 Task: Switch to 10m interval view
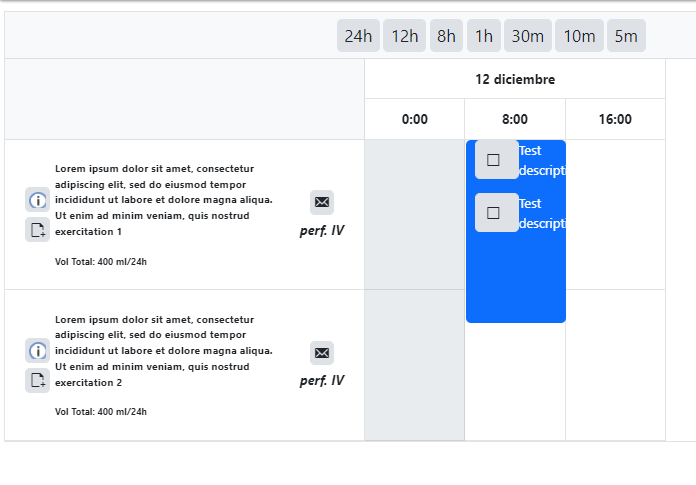tap(579, 36)
